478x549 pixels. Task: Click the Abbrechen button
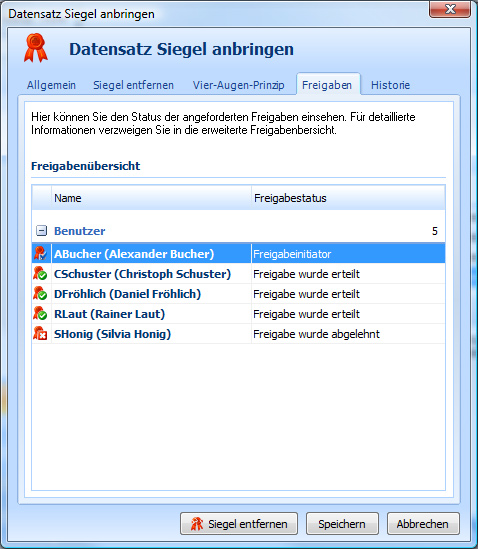click(x=423, y=524)
